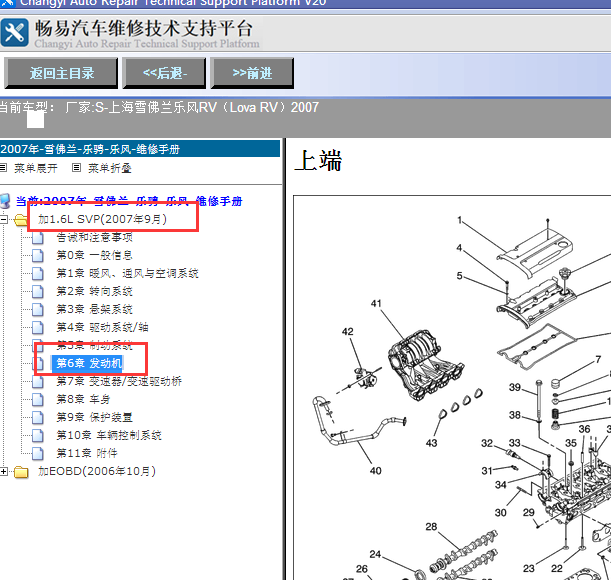The width and height of the screenshot is (611, 580).
Task: Click the page icon next to 第0章 一般信息
Action: (x=38, y=255)
